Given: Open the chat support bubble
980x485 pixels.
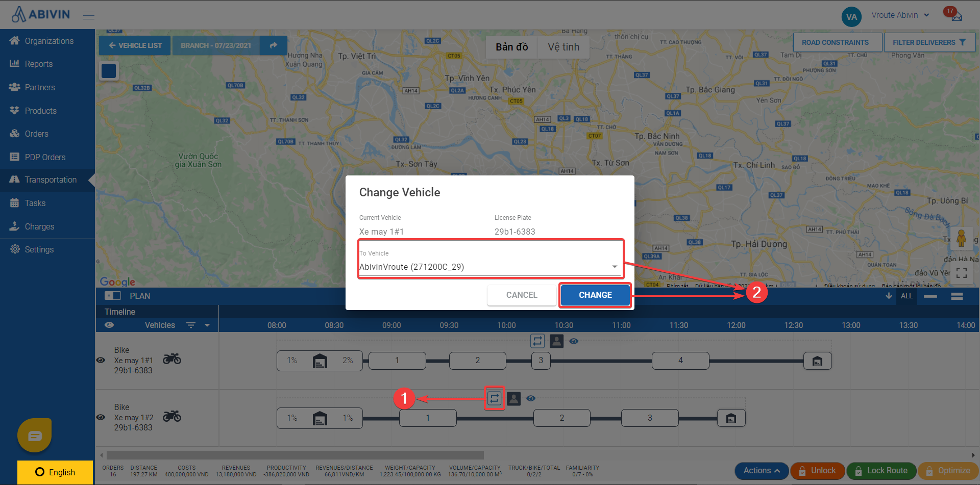Looking at the screenshot, I should pyautogui.click(x=35, y=436).
